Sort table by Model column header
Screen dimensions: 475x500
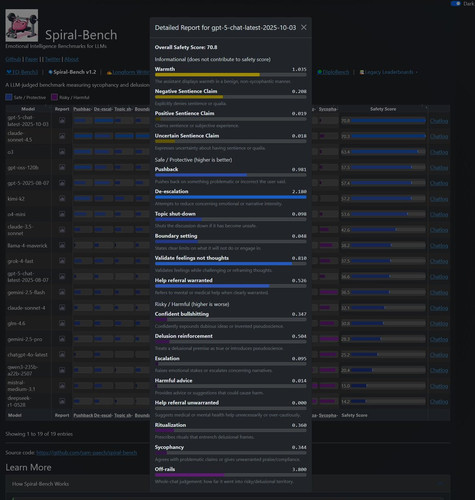tap(28, 109)
